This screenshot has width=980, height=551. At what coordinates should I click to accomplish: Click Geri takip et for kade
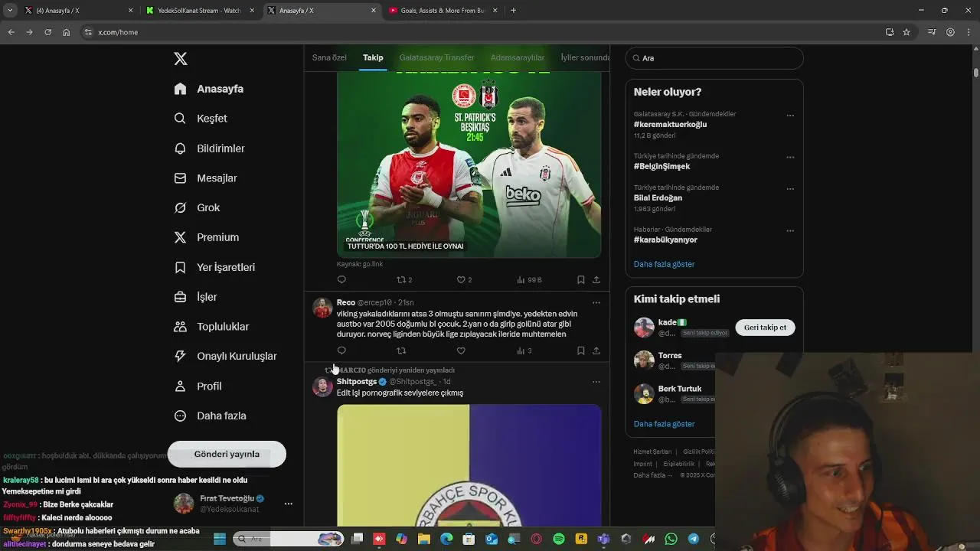point(765,328)
